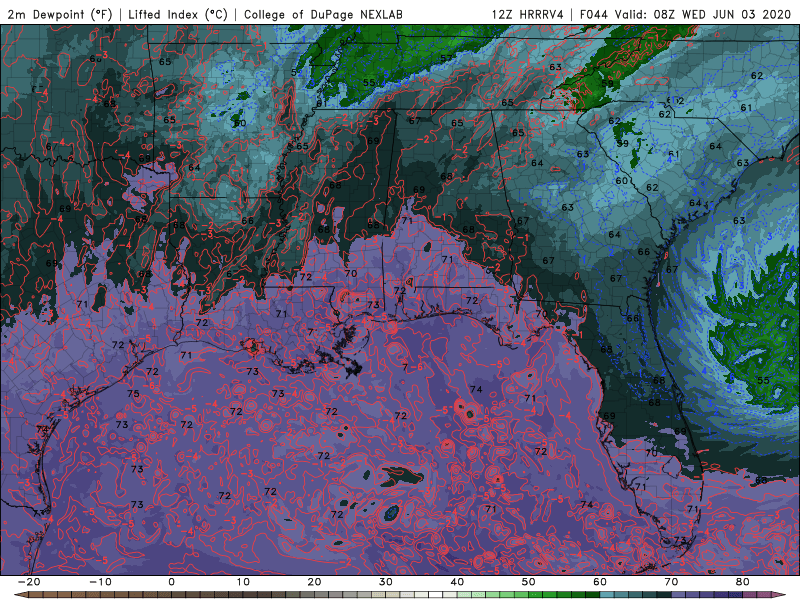Click the 80 label on the color scale
This screenshot has width=800, height=600.
[x=743, y=582]
